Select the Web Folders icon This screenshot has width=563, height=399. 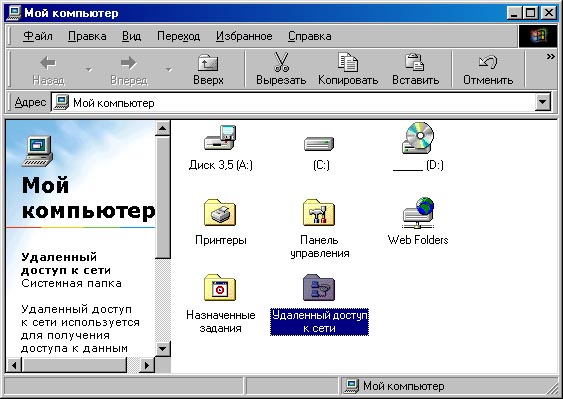click(x=418, y=213)
